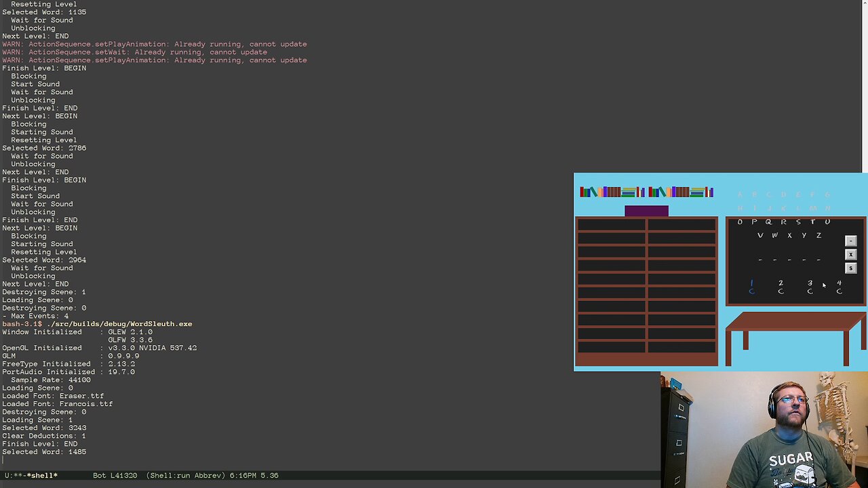Click the purple book atop the bookshelf
The height and width of the screenshot is (488, 868).
pos(646,210)
